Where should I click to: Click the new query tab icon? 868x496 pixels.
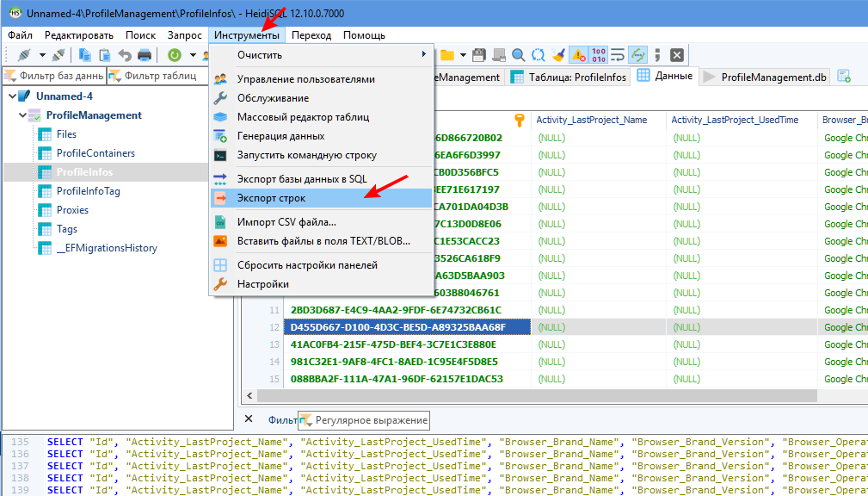(x=844, y=77)
